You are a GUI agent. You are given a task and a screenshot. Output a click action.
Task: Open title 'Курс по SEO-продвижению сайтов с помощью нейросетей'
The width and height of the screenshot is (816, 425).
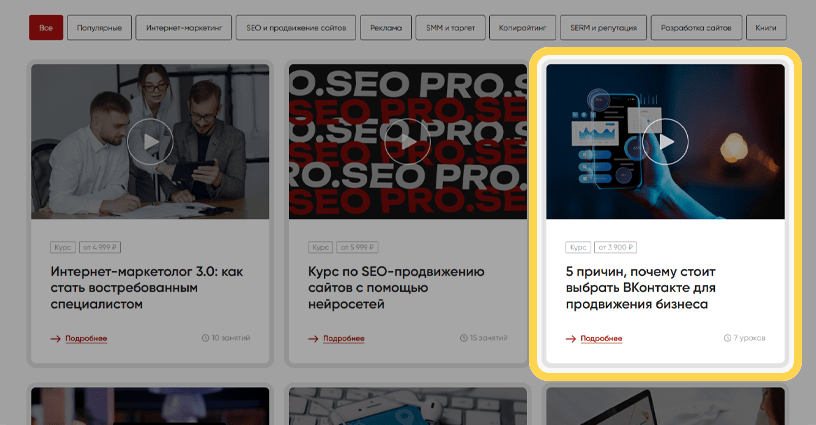click(396, 288)
